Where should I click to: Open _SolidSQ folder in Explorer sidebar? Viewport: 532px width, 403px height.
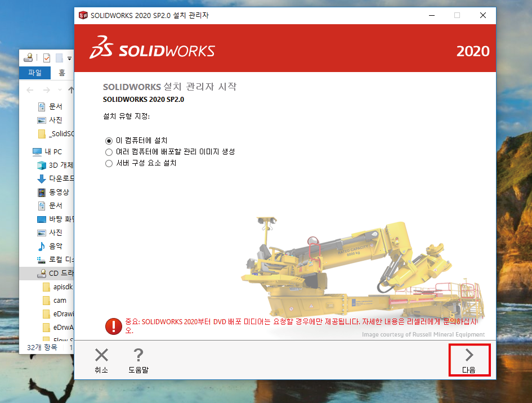coord(56,133)
